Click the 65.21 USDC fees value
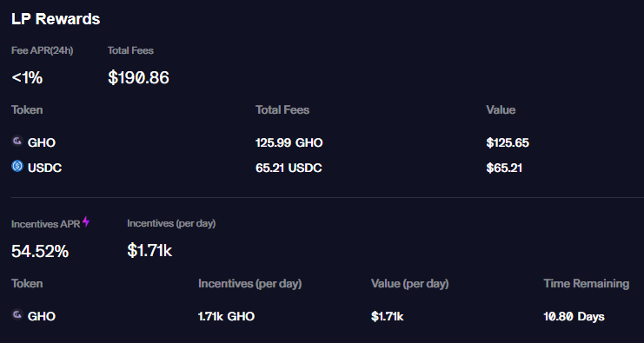644x343 pixels. (x=289, y=168)
